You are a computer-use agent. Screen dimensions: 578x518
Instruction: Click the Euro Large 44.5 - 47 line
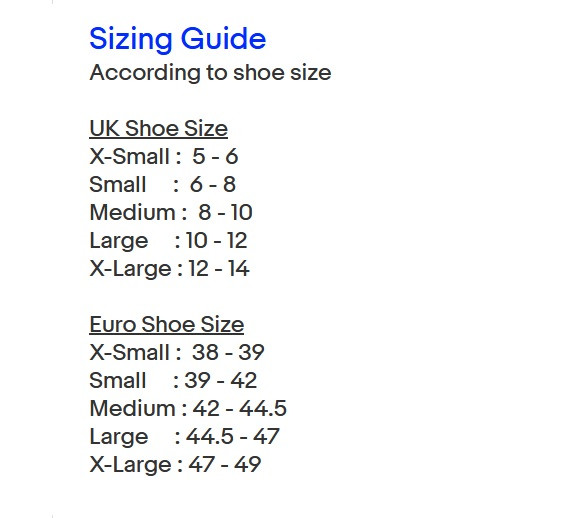tap(184, 437)
